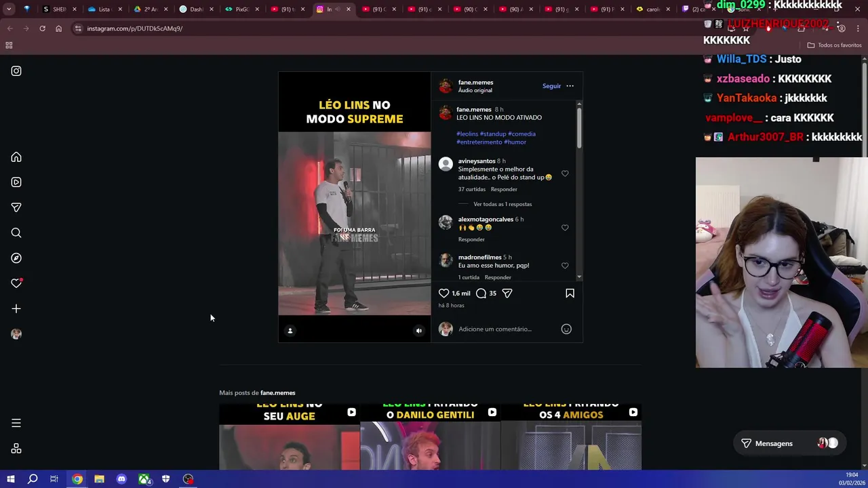The image size is (868, 488).
Task: Save post with bookmark icon
Action: click(x=570, y=293)
